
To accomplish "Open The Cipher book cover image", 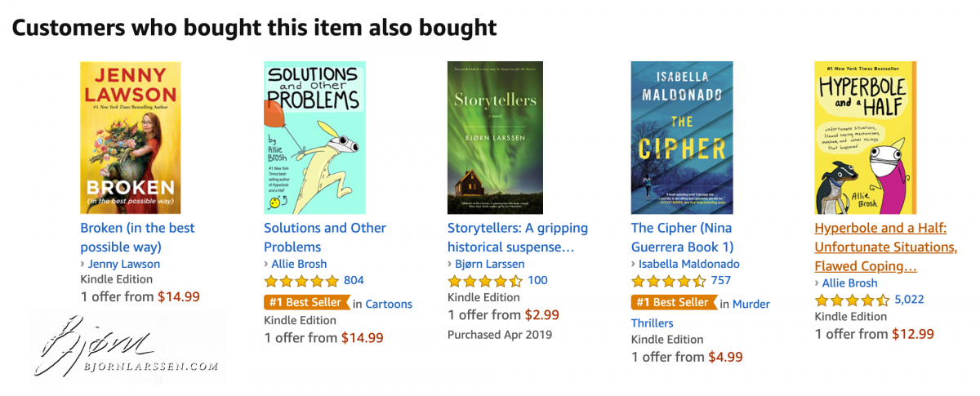I will (x=682, y=137).
